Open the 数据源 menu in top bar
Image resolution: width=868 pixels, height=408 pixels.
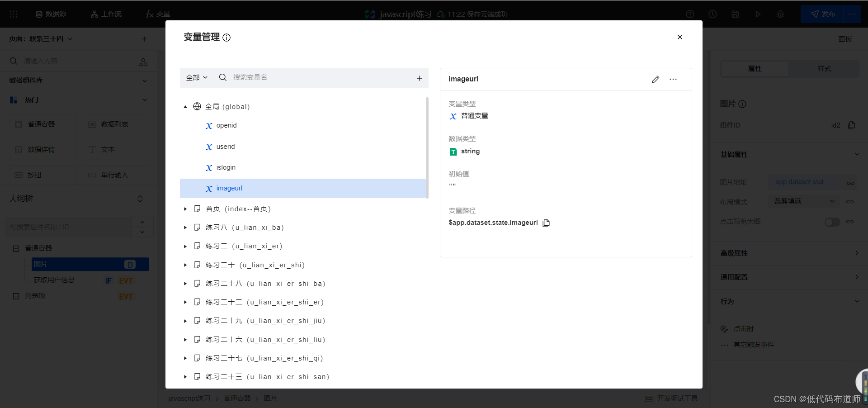51,14
